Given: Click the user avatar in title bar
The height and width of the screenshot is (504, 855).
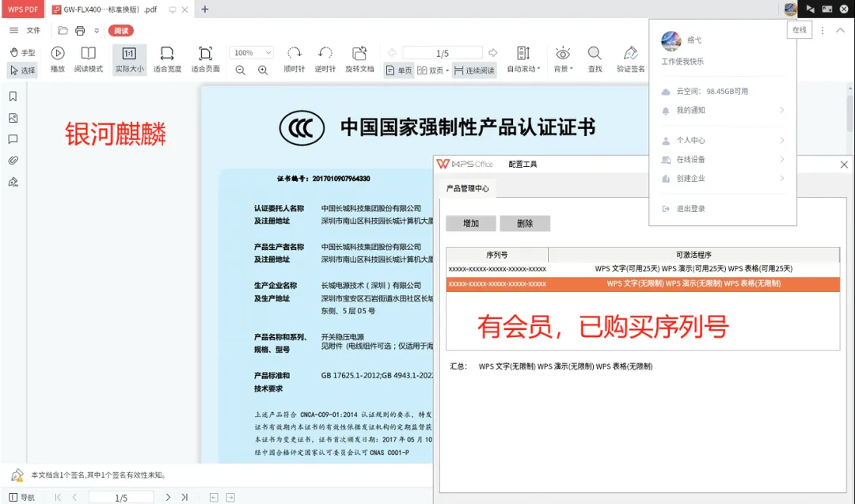Looking at the screenshot, I should tap(790, 9).
